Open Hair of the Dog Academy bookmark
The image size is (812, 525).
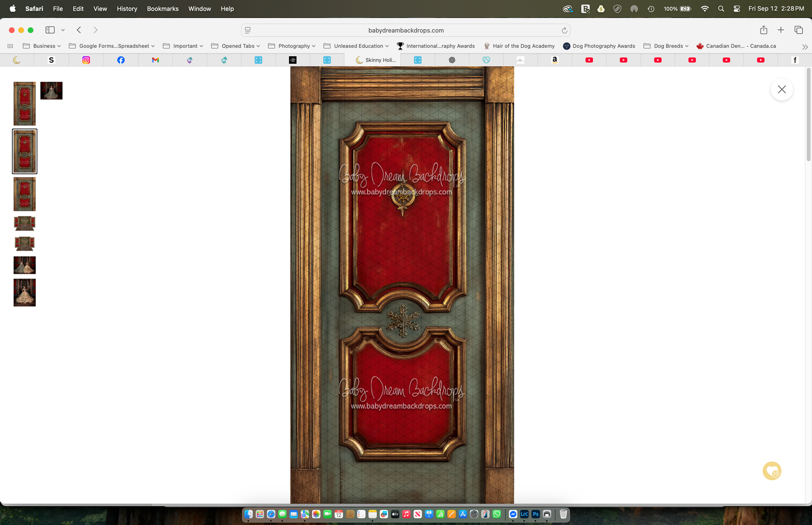pos(519,46)
